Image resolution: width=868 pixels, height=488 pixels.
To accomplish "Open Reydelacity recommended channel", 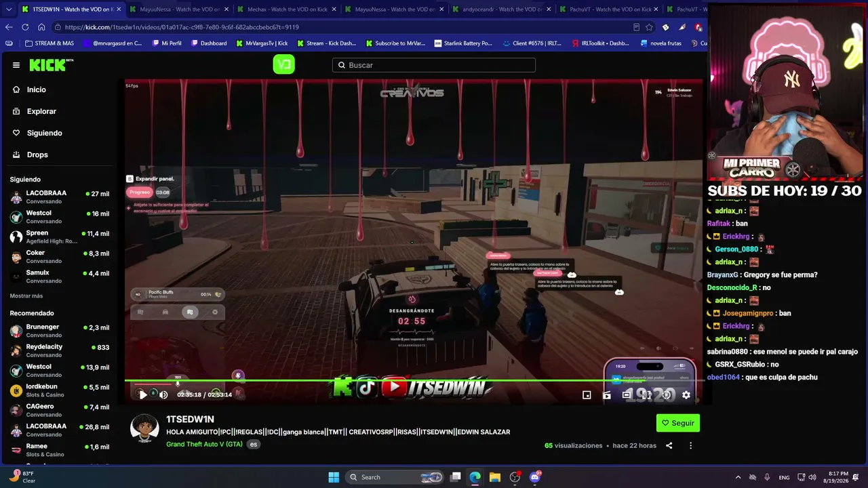I will pos(60,350).
